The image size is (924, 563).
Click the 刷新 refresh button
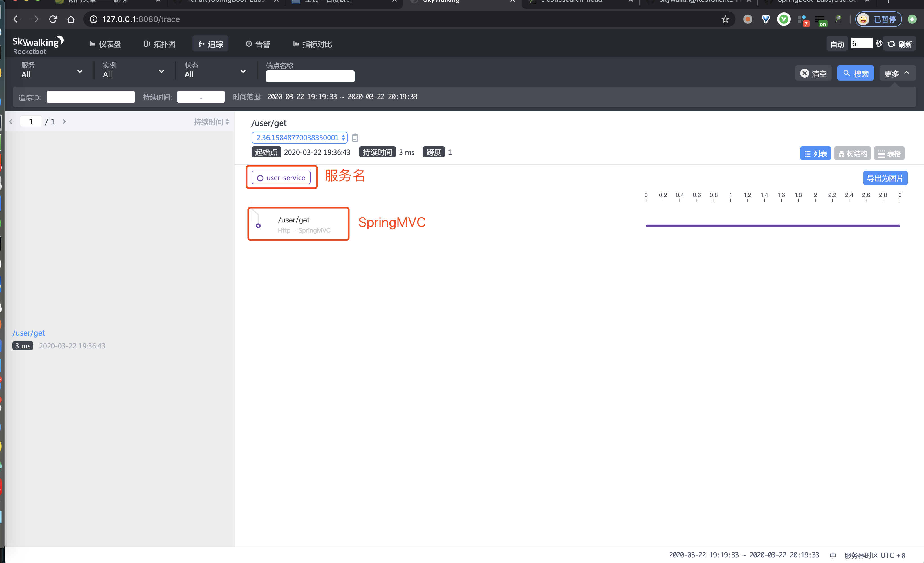tap(900, 44)
